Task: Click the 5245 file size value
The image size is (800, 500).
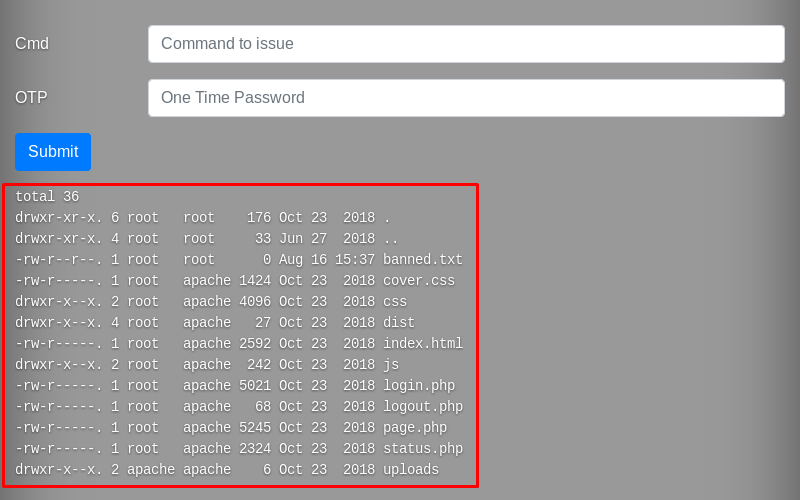Action: coord(254,428)
